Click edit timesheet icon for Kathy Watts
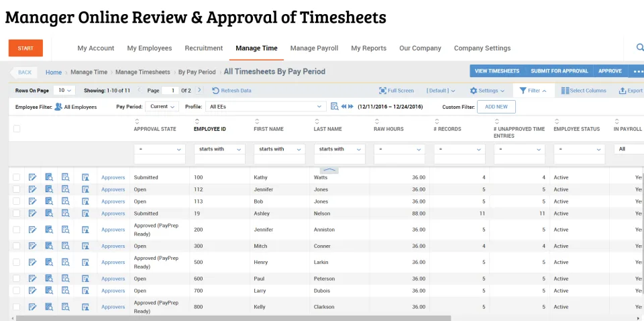Screen dimensions: 644x321 (x=32, y=177)
